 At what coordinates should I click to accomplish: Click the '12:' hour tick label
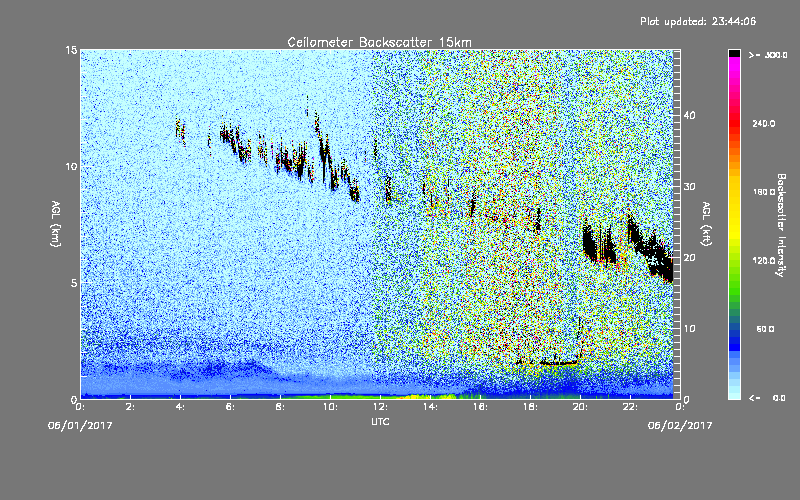(380, 407)
